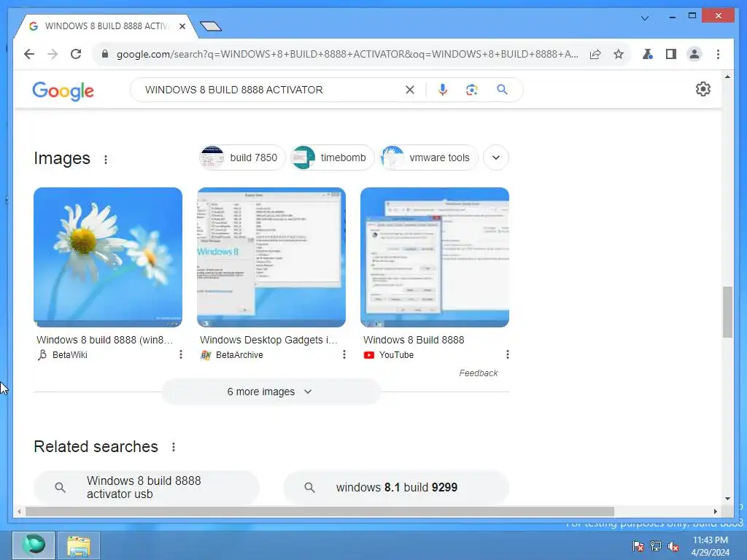Viewport: 747px width, 560px height.
Task: Open the daisy flower image thumbnail
Action: pos(108,257)
